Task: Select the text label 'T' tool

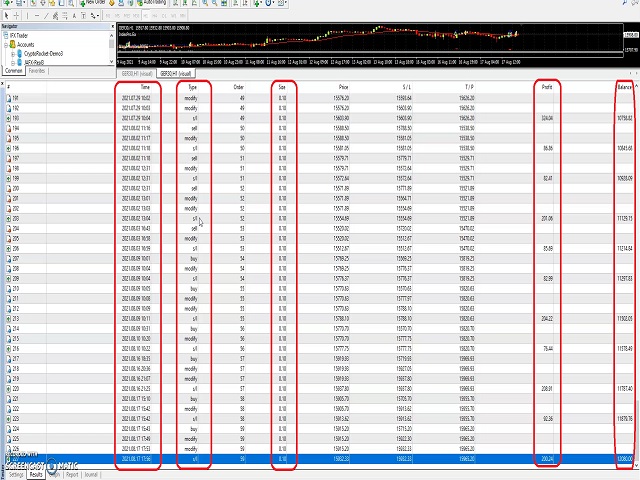Action: point(83,16)
